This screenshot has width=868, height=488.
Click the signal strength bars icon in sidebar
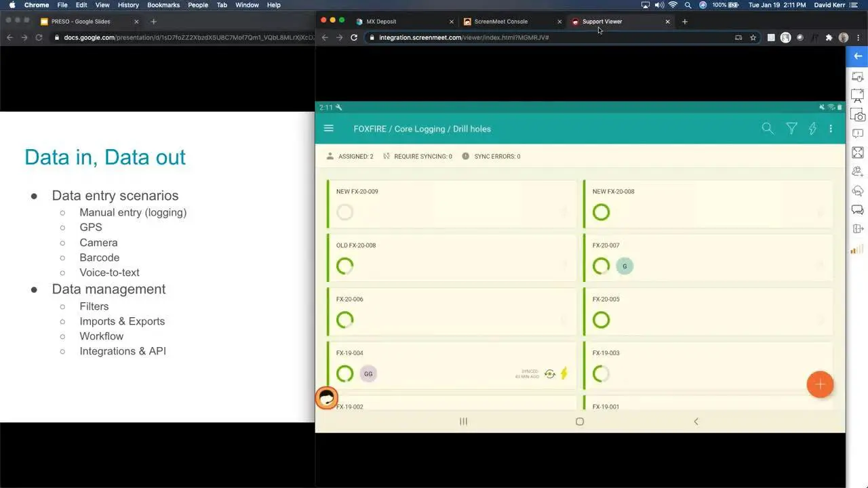point(858,249)
